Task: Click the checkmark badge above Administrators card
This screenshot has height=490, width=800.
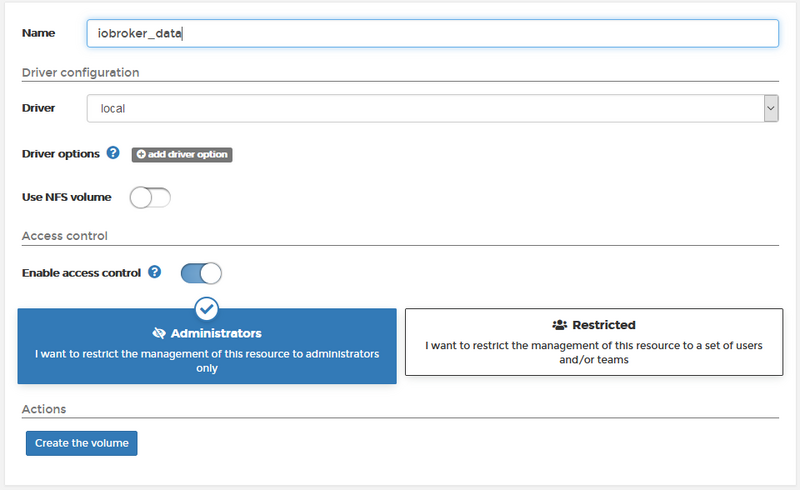Action: click(206, 307)
